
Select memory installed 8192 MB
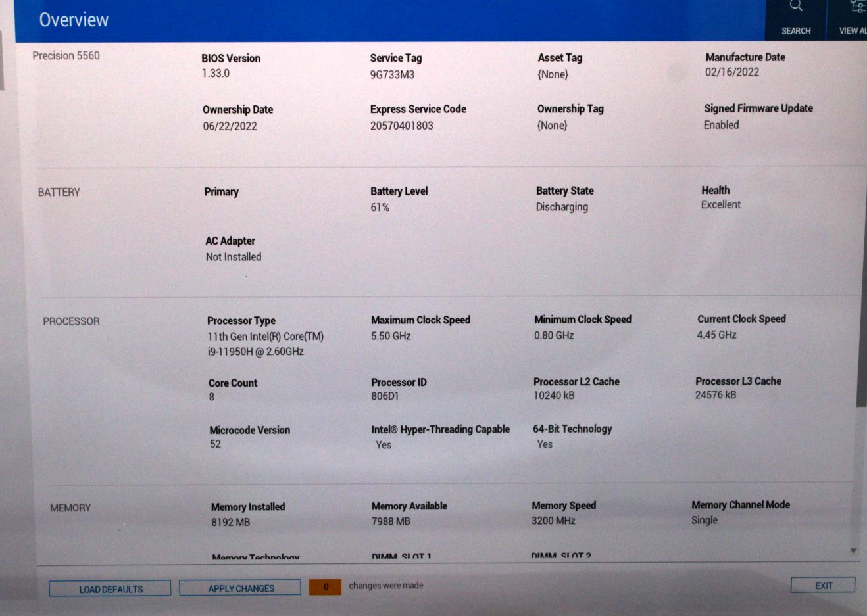230,523
